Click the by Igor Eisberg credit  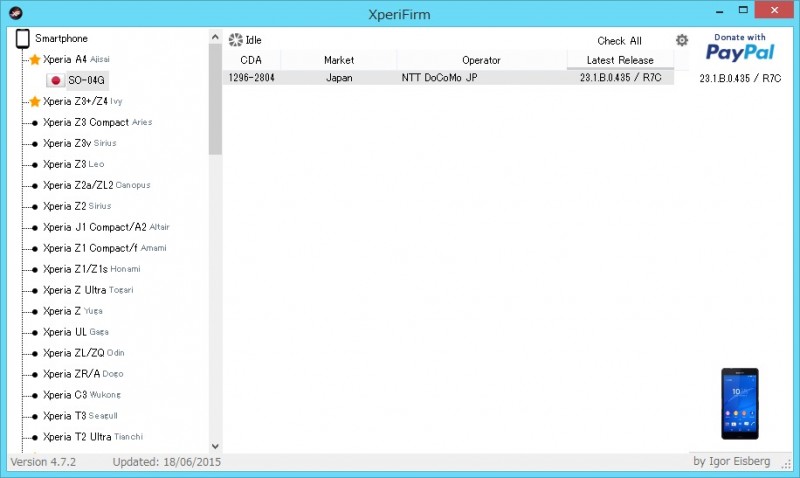point(731,461)
